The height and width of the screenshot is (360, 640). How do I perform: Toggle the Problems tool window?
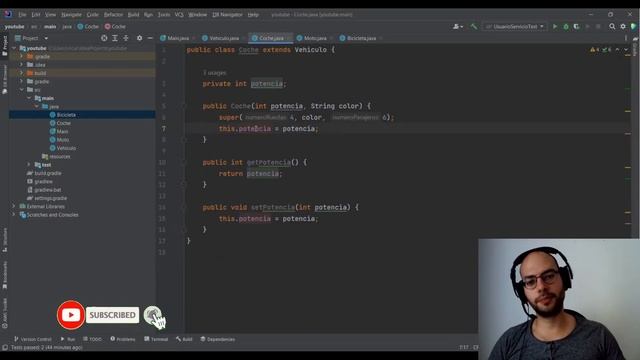pos(122,339)
